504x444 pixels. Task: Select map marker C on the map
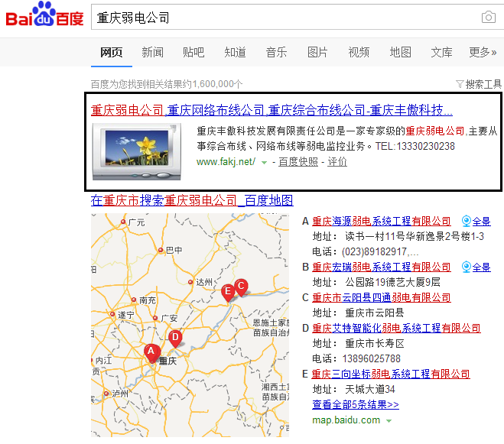[x=241, y=287]
